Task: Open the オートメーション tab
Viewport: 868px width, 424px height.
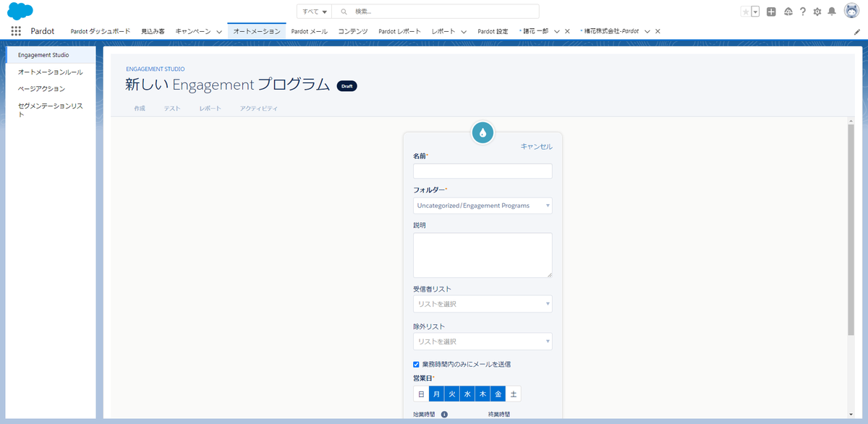Action: click(x=257, y=31)
